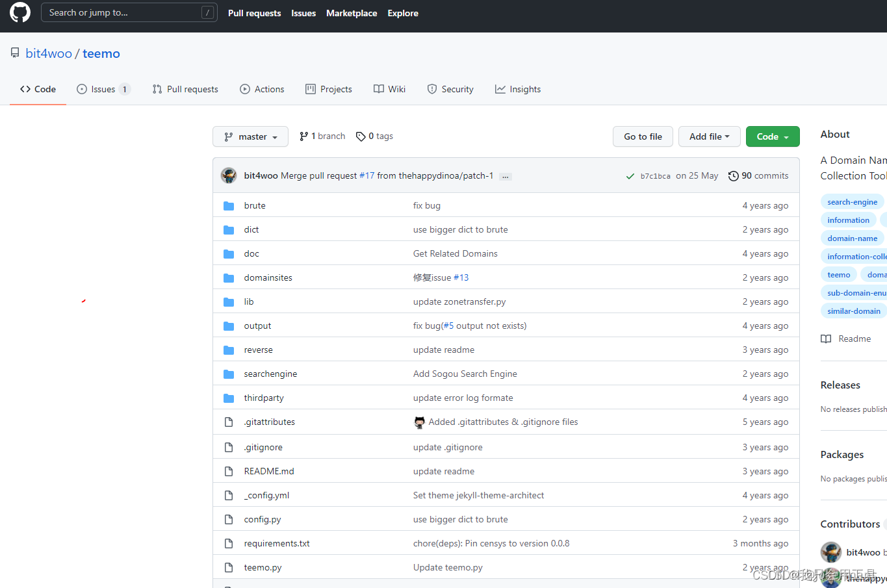Open the doc folder icon
Viewport: 887px width, 588px height.
[x=229, y=253]
